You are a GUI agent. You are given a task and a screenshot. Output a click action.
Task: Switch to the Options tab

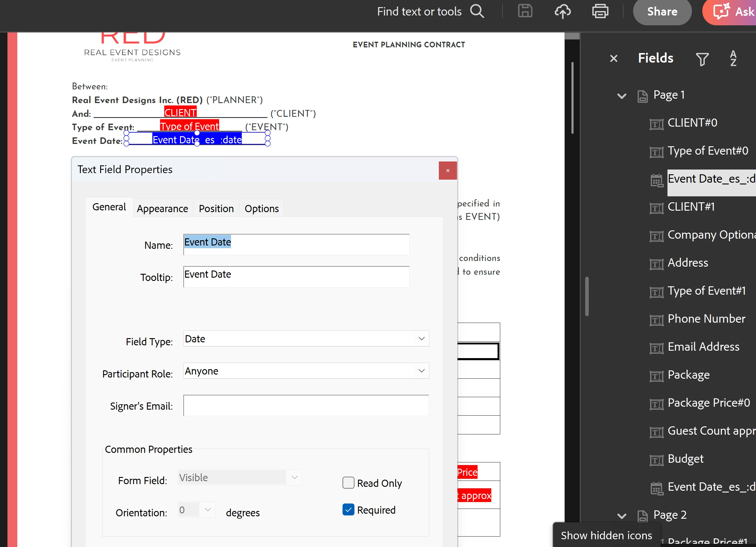pyautogui.click(x=261, y=209)
